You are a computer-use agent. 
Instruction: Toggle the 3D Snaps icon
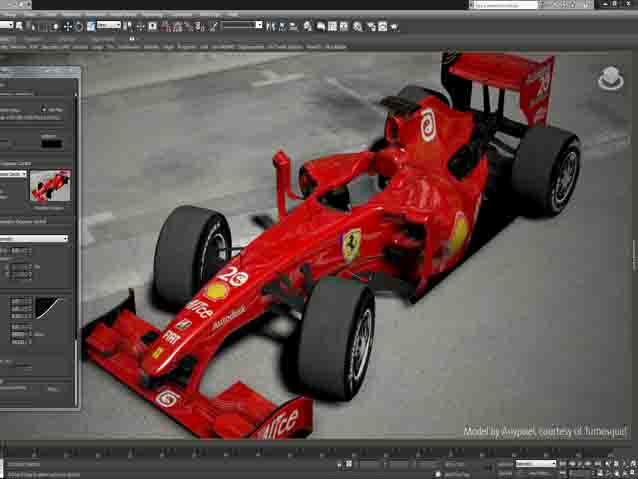[x=166, y=26]
